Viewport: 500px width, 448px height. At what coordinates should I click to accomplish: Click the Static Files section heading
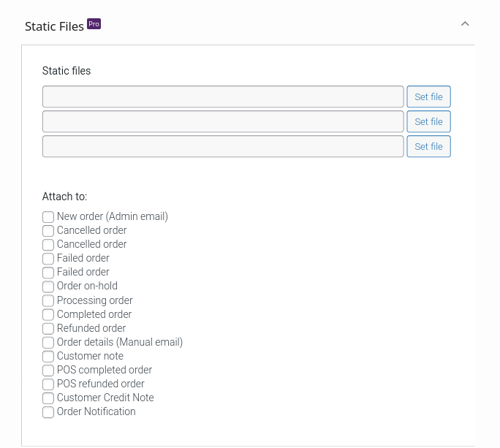tap(54, 26)
